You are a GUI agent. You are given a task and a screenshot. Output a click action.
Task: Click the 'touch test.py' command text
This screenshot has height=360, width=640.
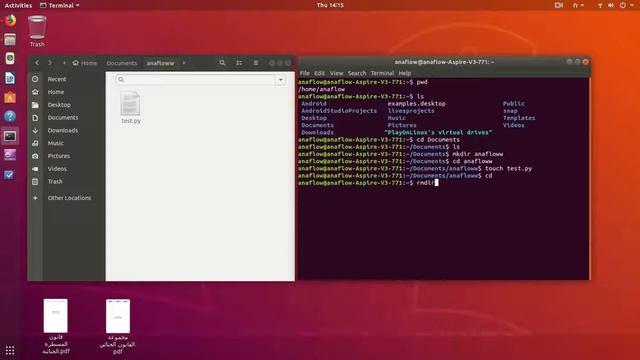508,169
